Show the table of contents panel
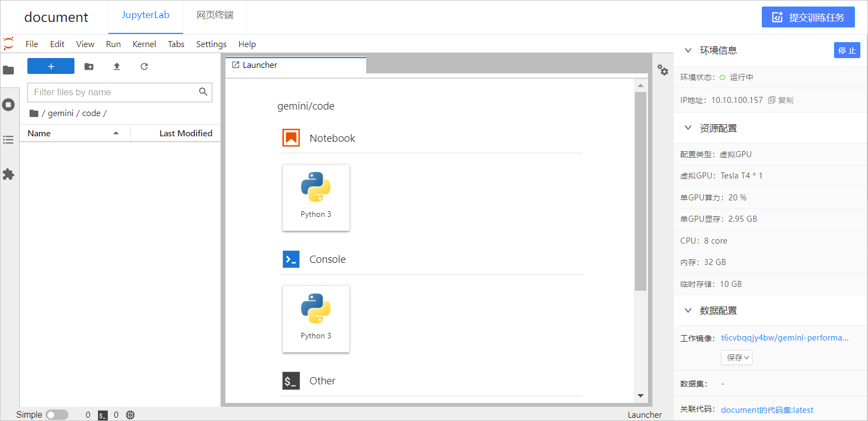The image size is (868, 421). pos(8,140)
